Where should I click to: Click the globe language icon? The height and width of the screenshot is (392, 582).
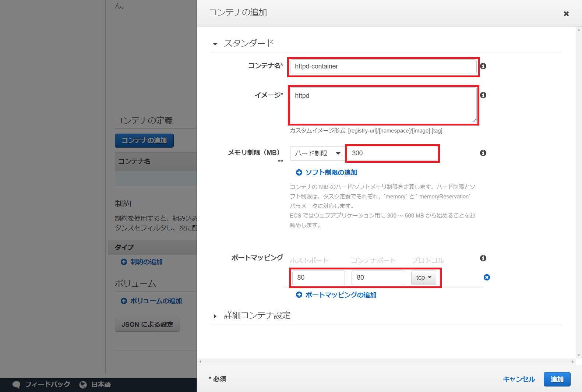click(83, 385)
